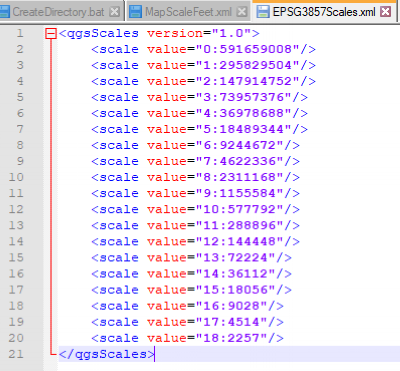Click the scale value "4:36978688"
Screen dimensions: 400x371
pyautogui.click(x=244, y=113)
